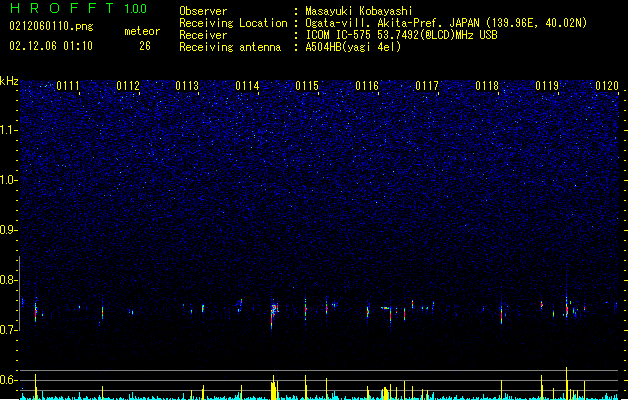Click the 0117 time marker
Viewport: 629px width, 400px height.
[x=427, y=86]
